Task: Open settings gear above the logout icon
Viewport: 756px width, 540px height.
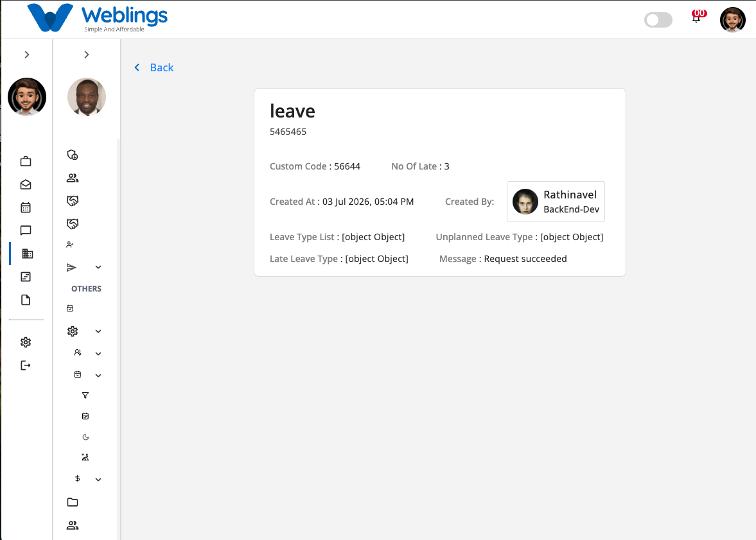Action: click(x=26, y=342)
